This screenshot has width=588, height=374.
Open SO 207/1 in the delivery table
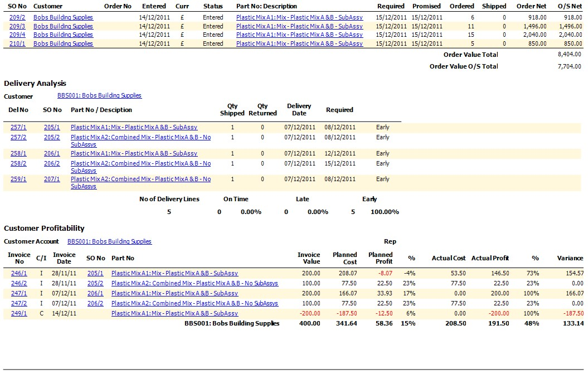(x=52, y=179)
